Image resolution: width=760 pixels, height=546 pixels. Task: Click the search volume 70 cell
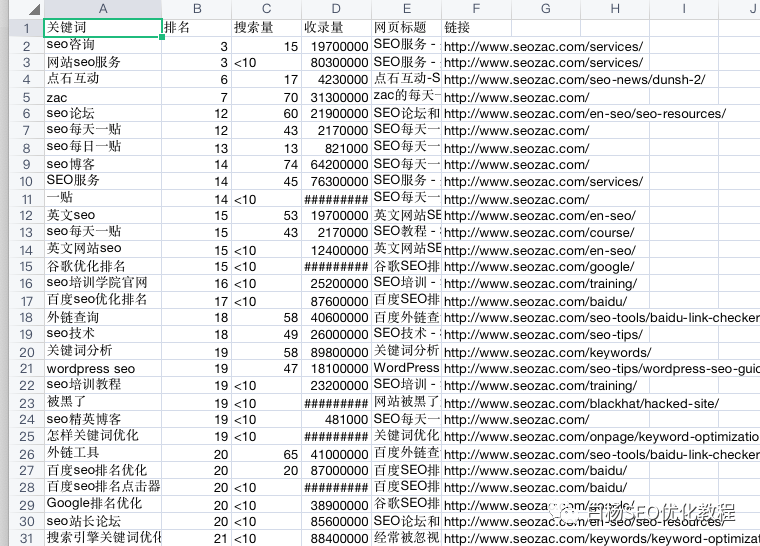point(267,97)
